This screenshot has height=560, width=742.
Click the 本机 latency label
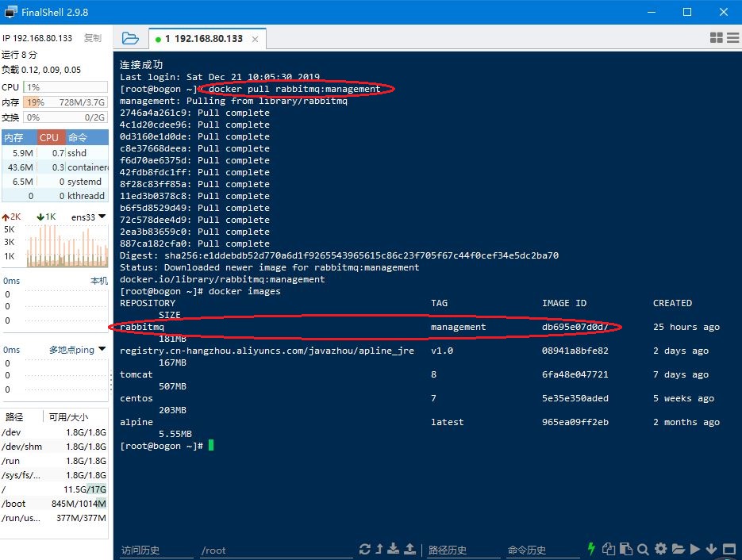point(99,281)
